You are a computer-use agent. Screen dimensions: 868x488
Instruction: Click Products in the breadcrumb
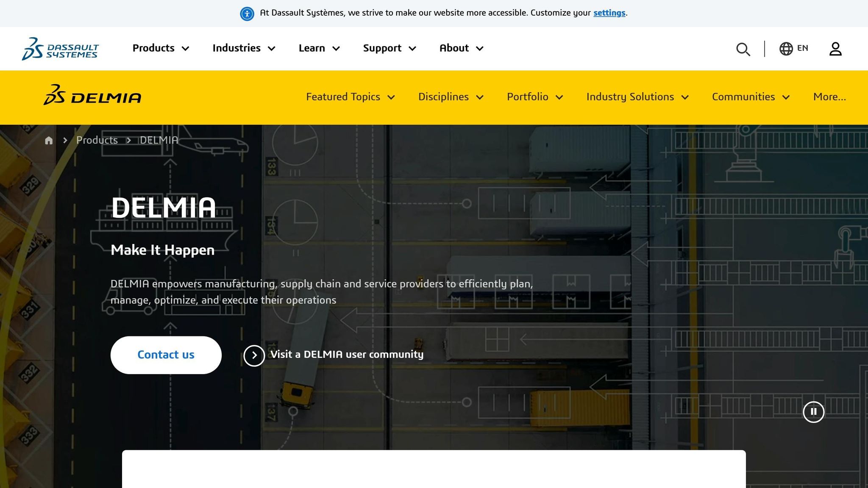97,140
